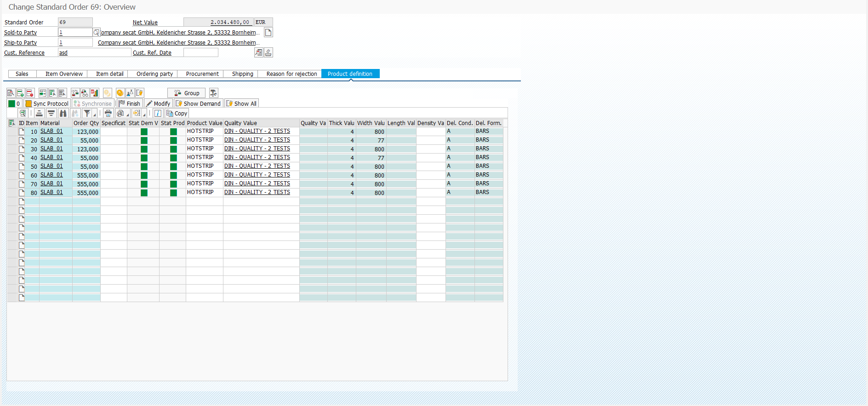Select row of item 50 via row selector
Viewport: 868px width, 406px height.
point(12,166)
